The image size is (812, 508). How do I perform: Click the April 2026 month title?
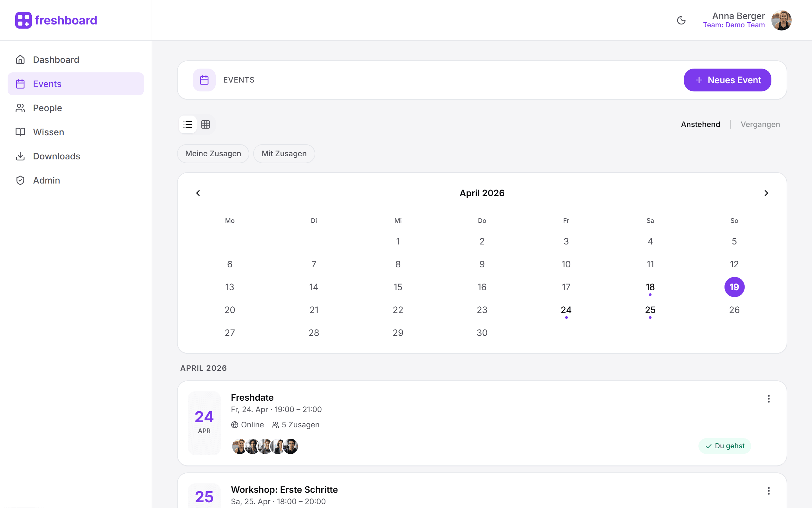482,193
